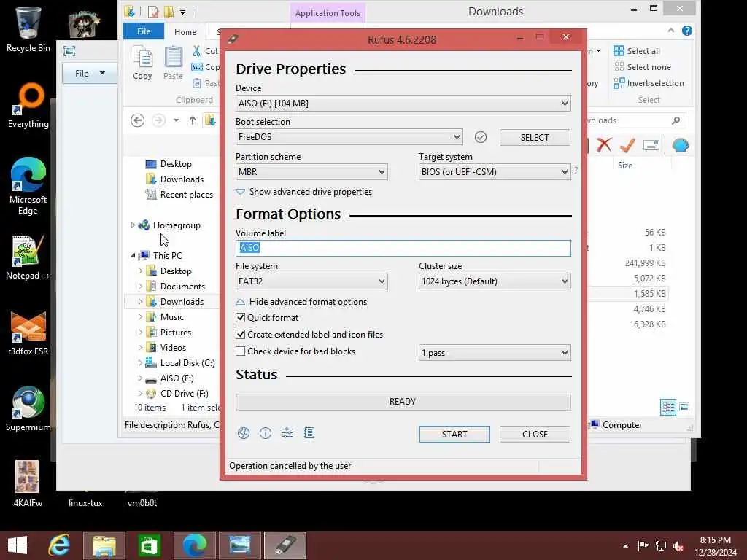Screen dimensions: 747x560
Task: Open Everything desktop shortcut
Action: point(28,105)
